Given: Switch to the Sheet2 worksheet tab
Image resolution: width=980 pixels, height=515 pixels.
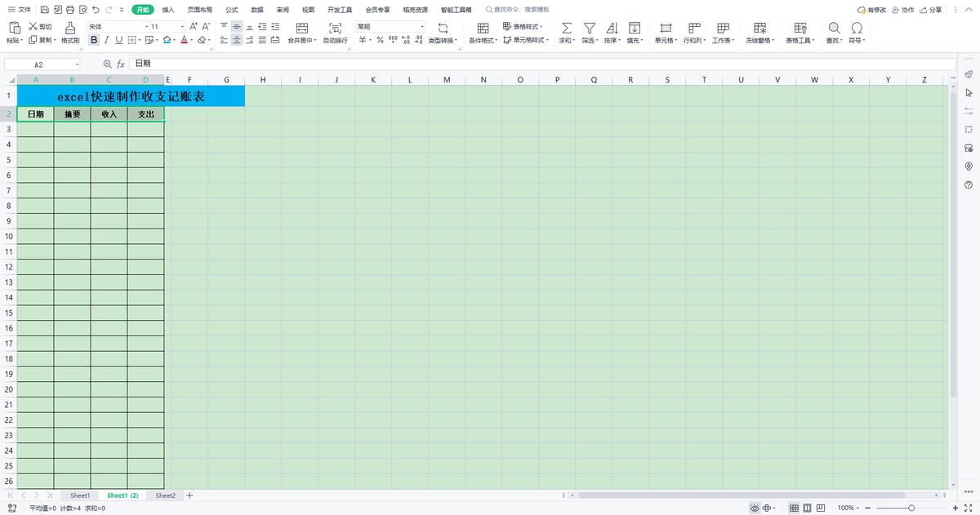Looking at the screenshot, I should coord(165,495).
